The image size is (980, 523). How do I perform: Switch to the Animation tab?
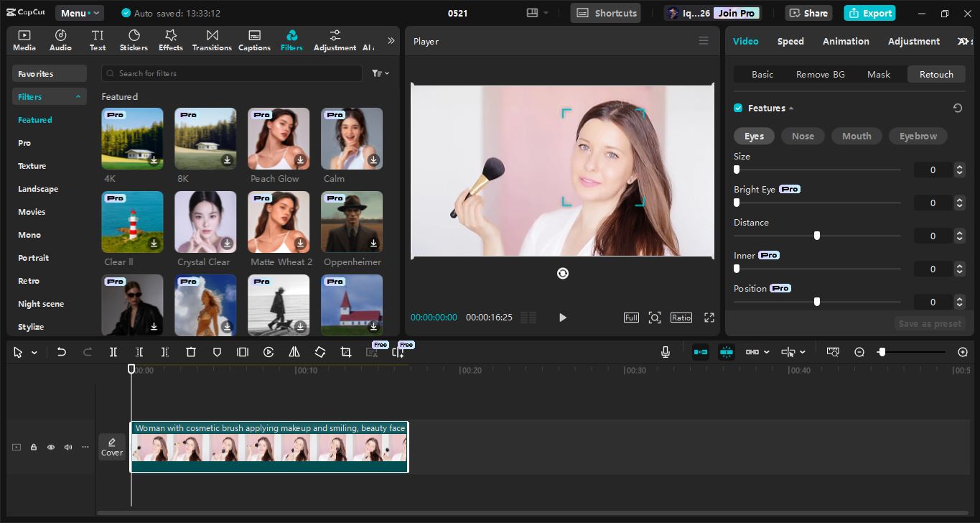click(846, 41)
